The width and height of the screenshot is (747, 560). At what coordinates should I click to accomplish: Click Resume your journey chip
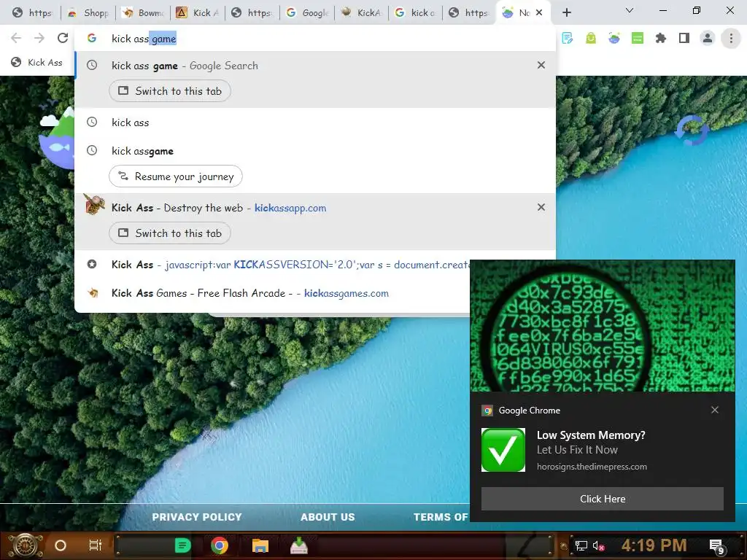(x=176, y=176)
